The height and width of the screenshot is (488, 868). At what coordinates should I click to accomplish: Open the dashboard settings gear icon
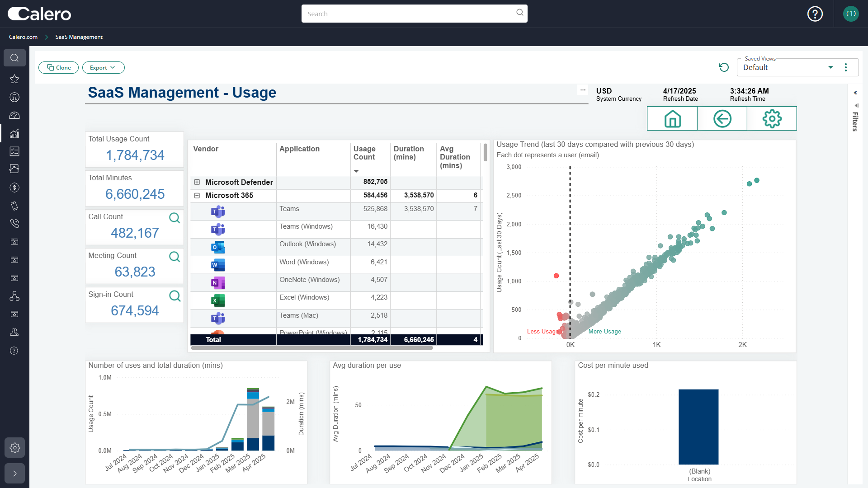click(x=772, y=118)
